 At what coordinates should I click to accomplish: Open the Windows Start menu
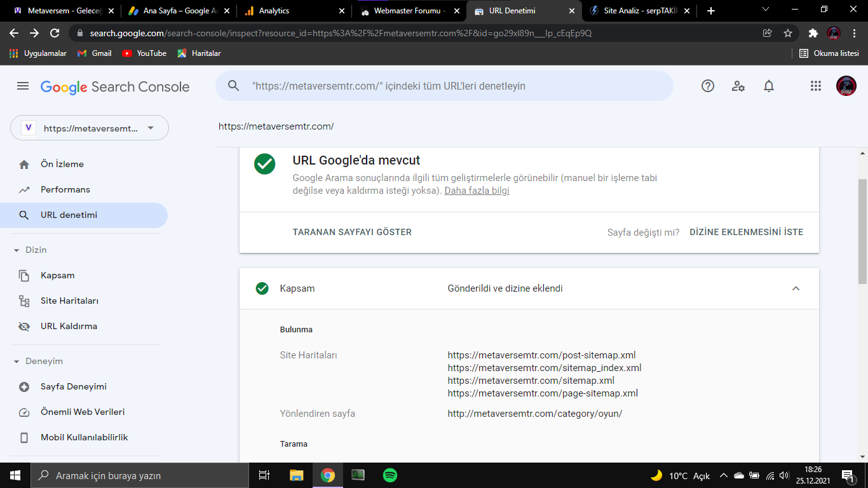15,475
